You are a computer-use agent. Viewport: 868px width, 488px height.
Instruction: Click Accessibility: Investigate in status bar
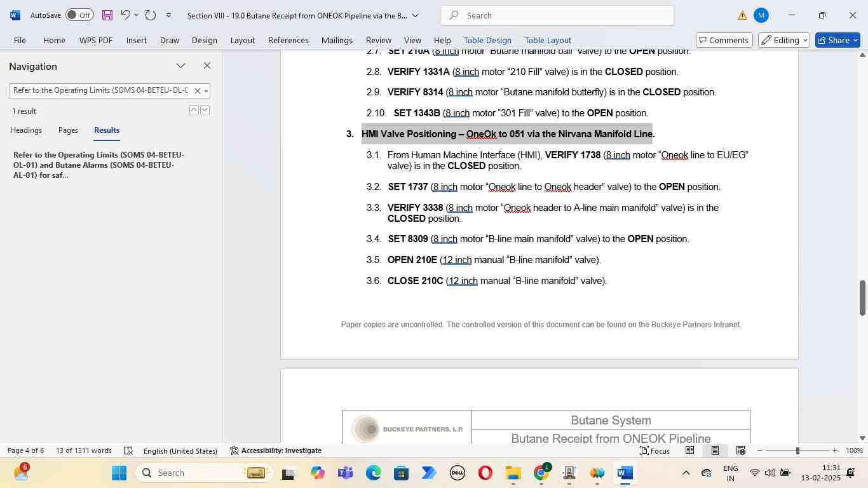point(276,451)
